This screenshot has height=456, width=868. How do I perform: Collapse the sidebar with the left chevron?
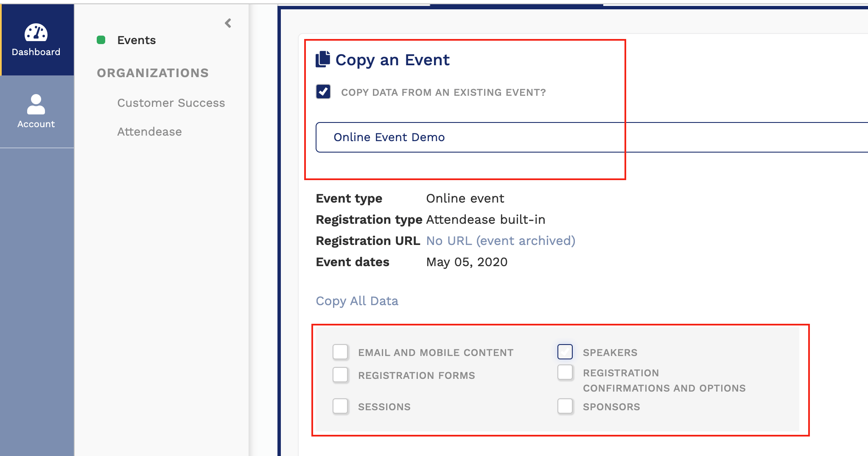(x=228, y=23)
